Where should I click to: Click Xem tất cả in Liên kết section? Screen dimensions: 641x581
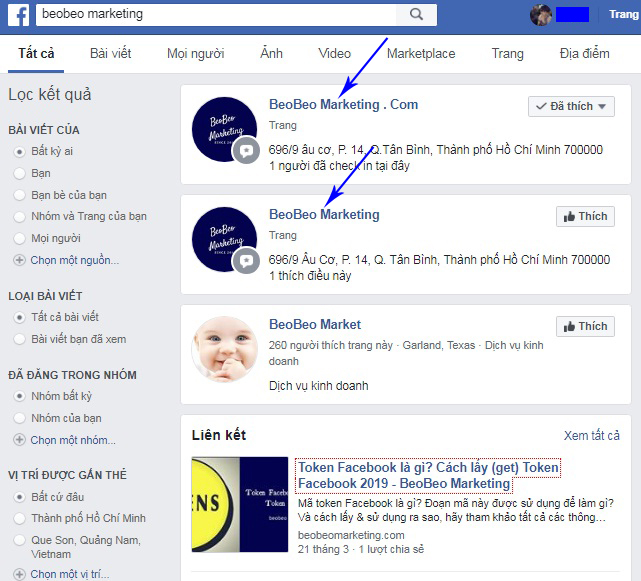[x=592, y=435]
